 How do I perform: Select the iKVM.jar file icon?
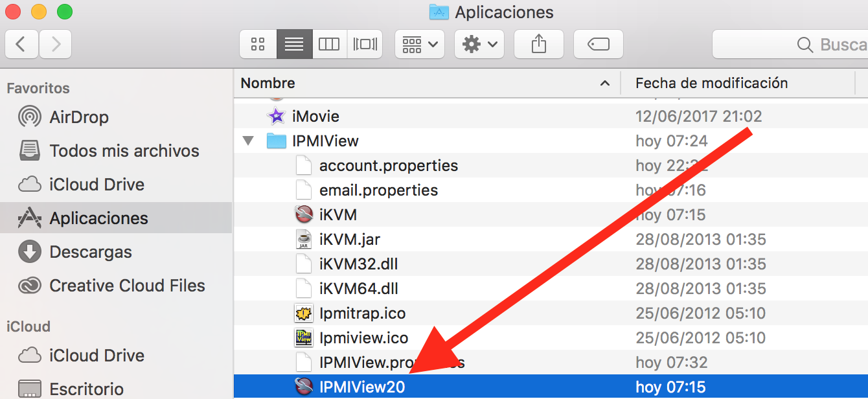304,240
